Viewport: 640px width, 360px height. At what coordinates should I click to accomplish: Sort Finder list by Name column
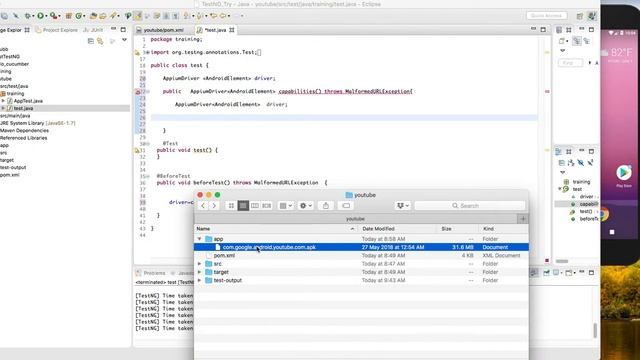click(276, 229)
